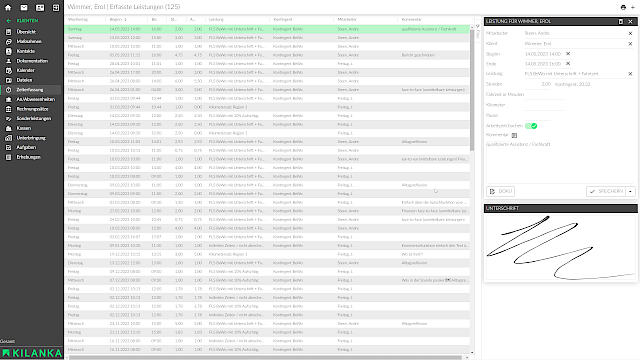Screen dimensions: 640x360
Task: Click into the Pause field
Action: pyautogui.click(x=538, y=115)
